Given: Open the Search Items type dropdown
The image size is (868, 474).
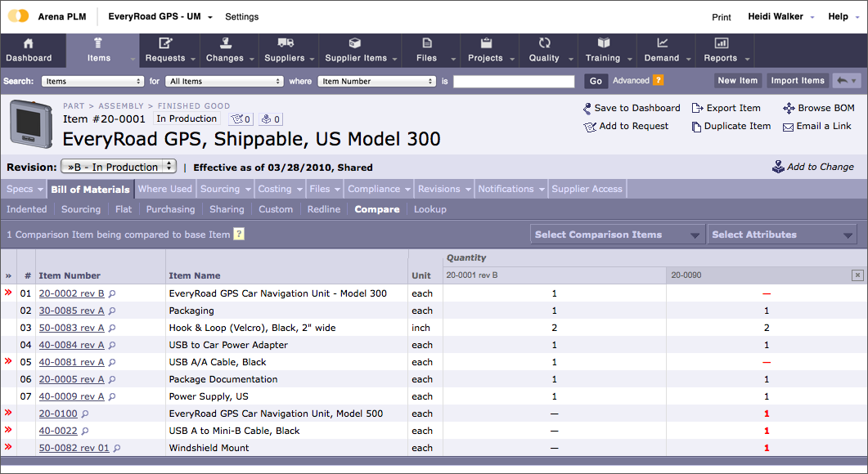Looking at the screenshot, I should (92, 81).
